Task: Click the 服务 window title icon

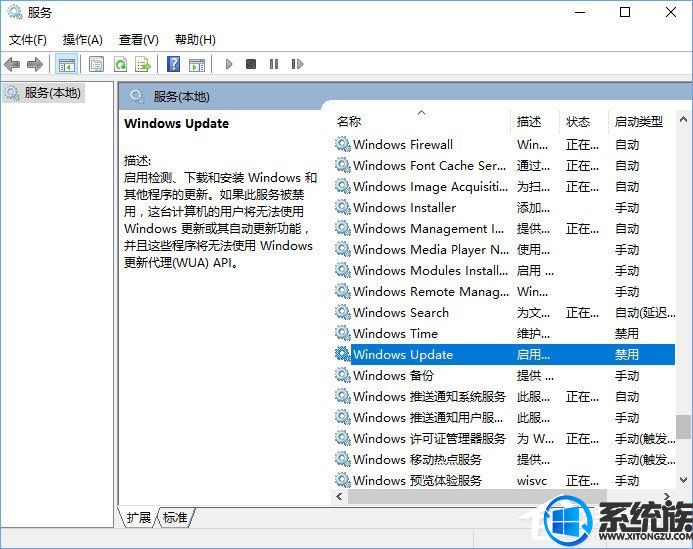Action: pyautogui.click(x=15, y=12)
